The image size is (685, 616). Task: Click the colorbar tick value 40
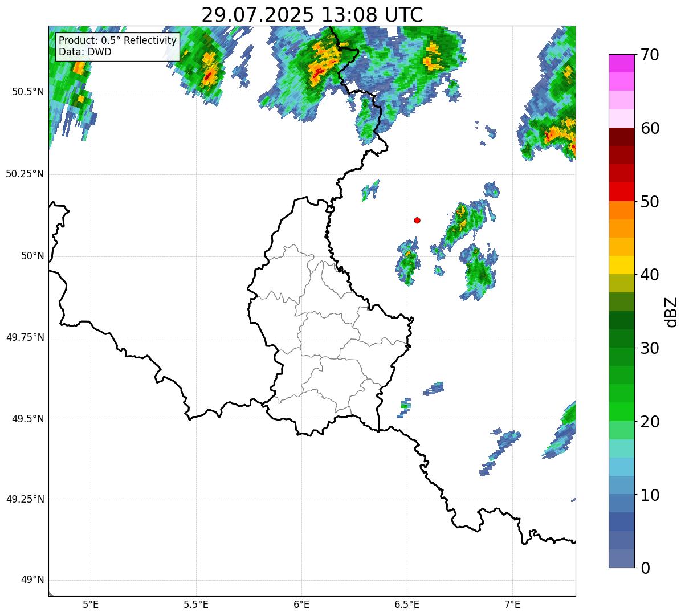(x=649, y=275)
